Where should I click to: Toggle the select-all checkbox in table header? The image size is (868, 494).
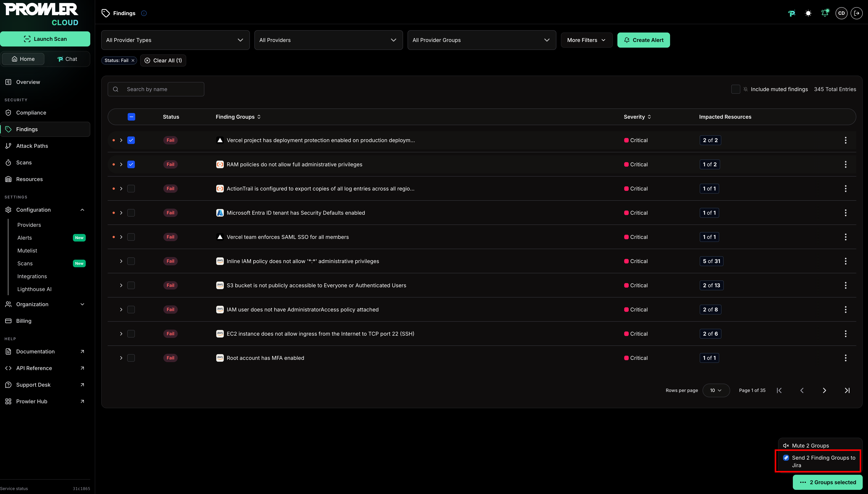pyautogui.click(x=131, y=117)
